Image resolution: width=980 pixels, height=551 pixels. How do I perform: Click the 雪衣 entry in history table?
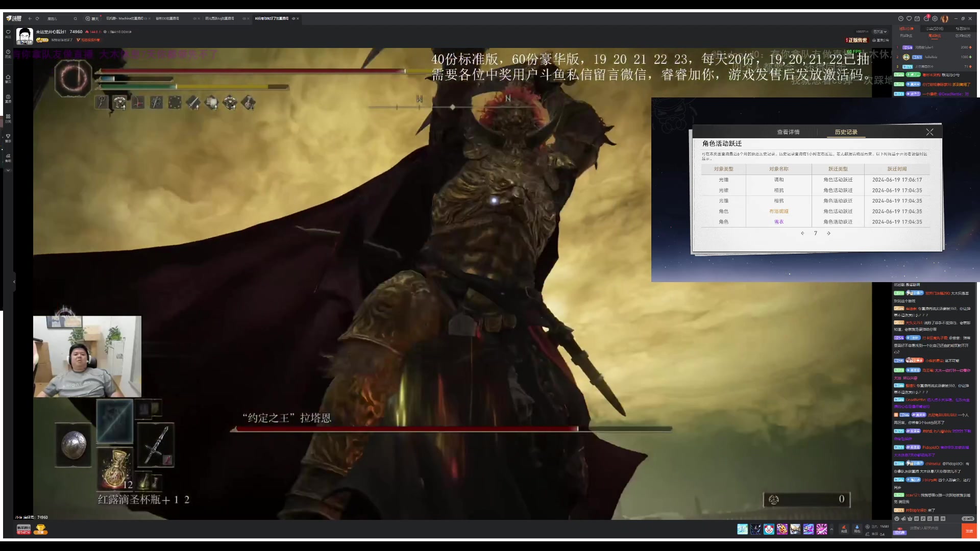[779, 222]
